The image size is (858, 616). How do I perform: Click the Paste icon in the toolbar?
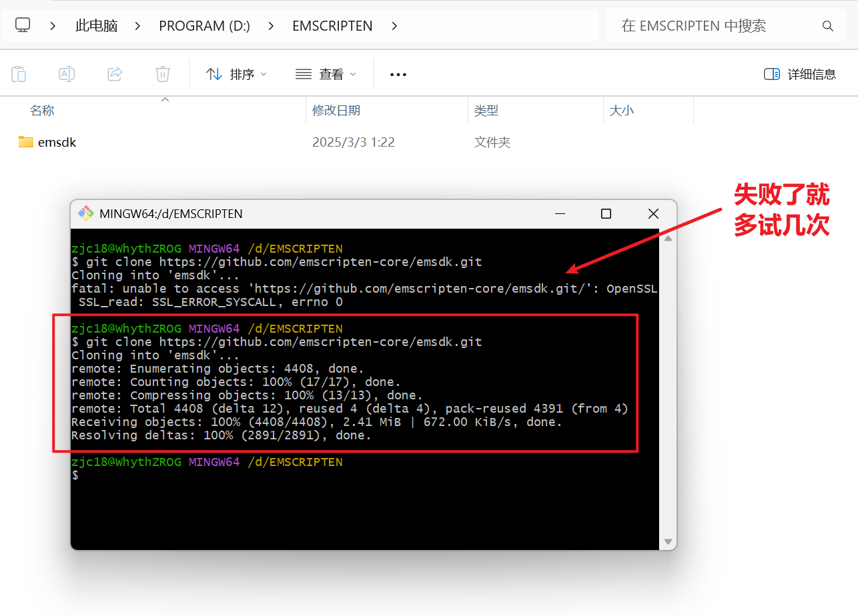pyautogui.click(x=19, y=74)
